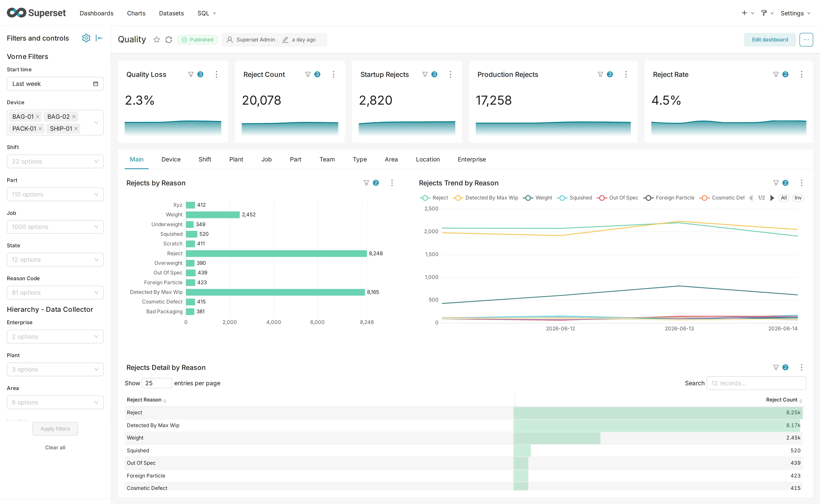The image size is (820, 504).
Task: Open the dashboard ellipsis menu
Action: 806,40
